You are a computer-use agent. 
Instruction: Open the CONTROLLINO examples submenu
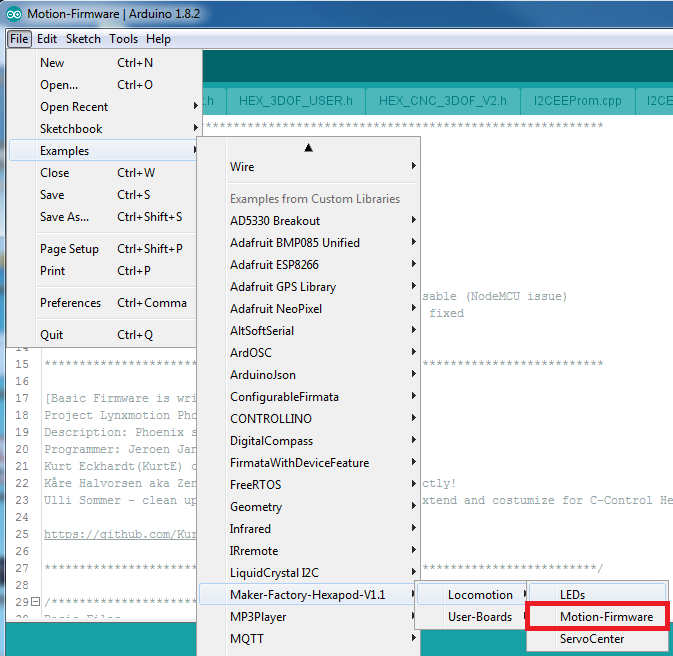[309, 419]
